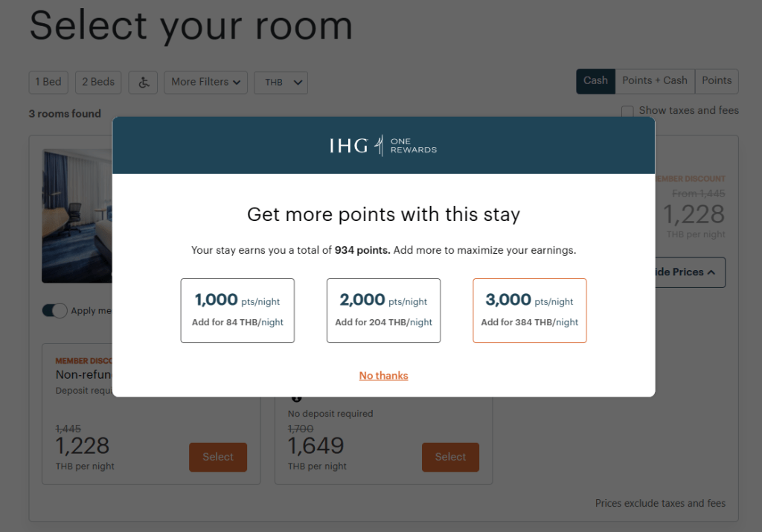Image resolution: width=762 pixels, height=532 pixels.
Task: Filter rooms by 2 Beds
Action: click(x=98, y=82)
